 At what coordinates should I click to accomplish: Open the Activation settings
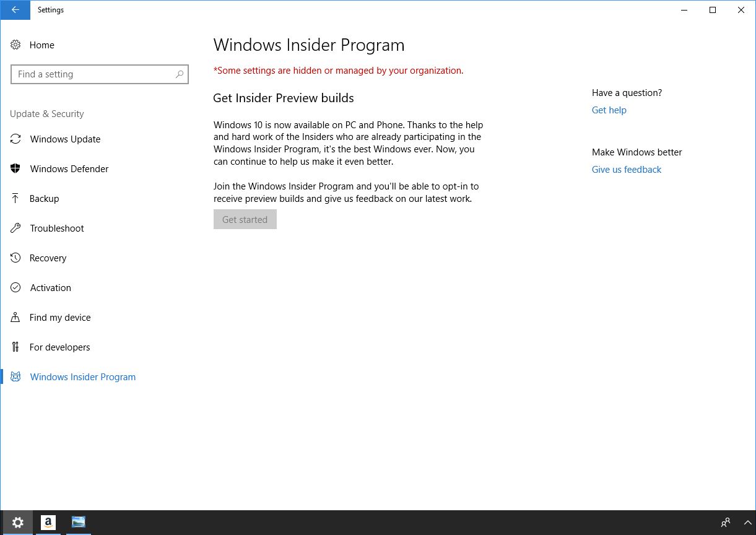[x=51, y=288]
